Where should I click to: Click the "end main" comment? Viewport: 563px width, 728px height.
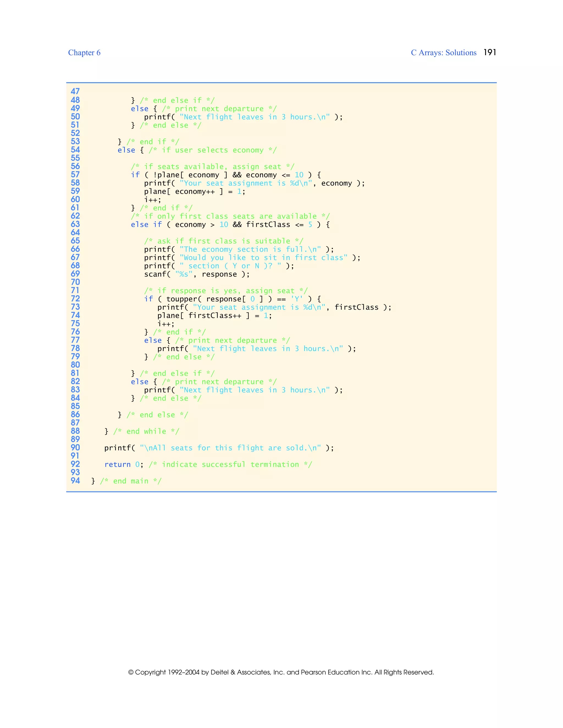click(131, 481)
